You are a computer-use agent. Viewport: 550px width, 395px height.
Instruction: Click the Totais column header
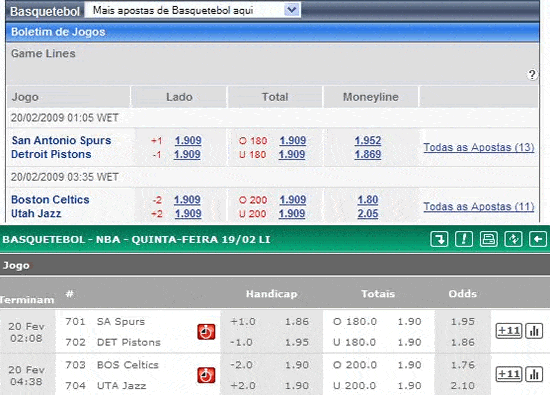(378, 294)
